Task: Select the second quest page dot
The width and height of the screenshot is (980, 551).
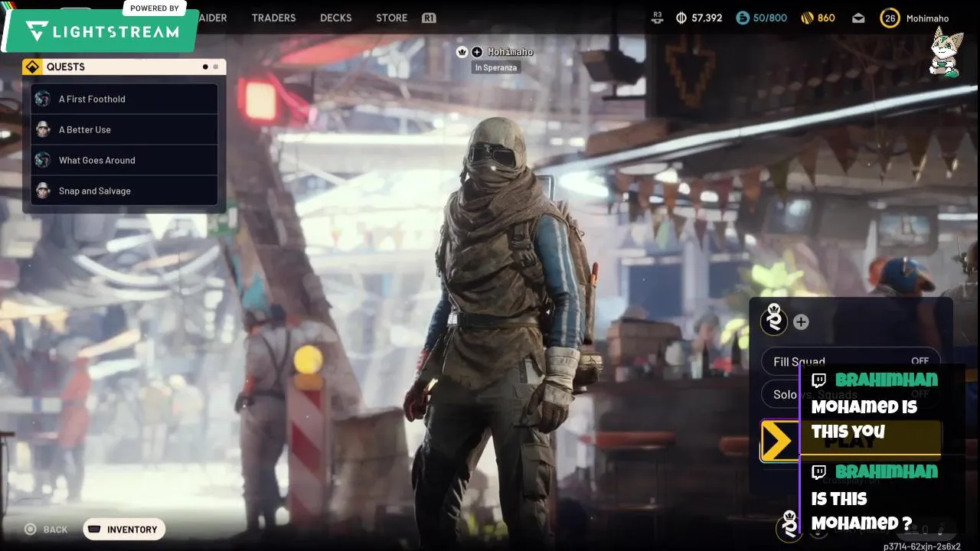Action: click(x=216, y=67)
